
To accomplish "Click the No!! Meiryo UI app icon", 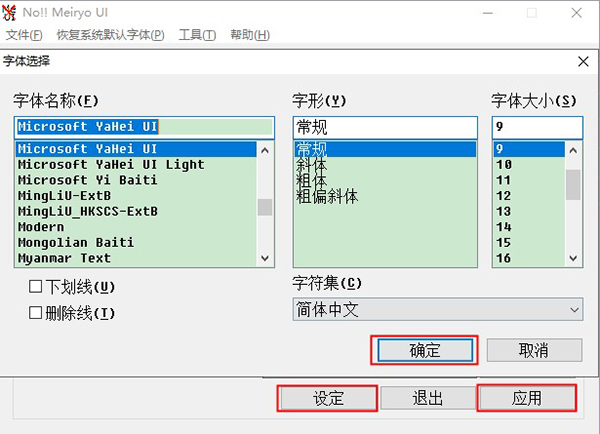I will click(13, 13).
